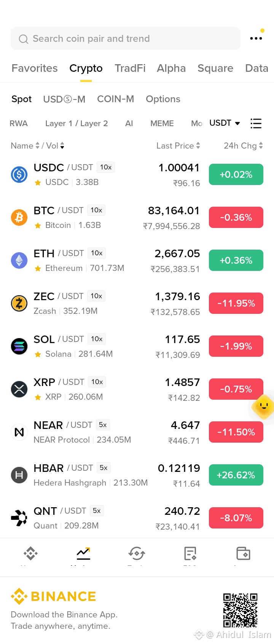Focus the search coin pair field
274x644 pixels.
pos(126,38)
